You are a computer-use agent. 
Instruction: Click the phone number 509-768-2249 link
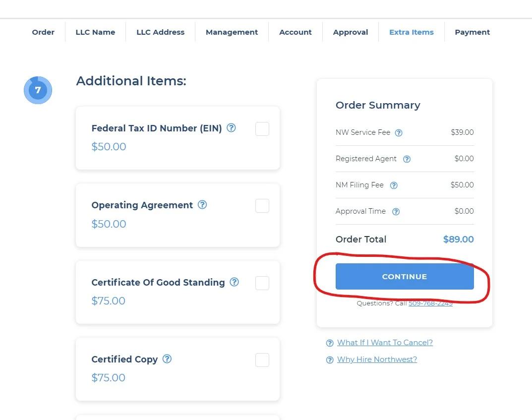point(430,303)
